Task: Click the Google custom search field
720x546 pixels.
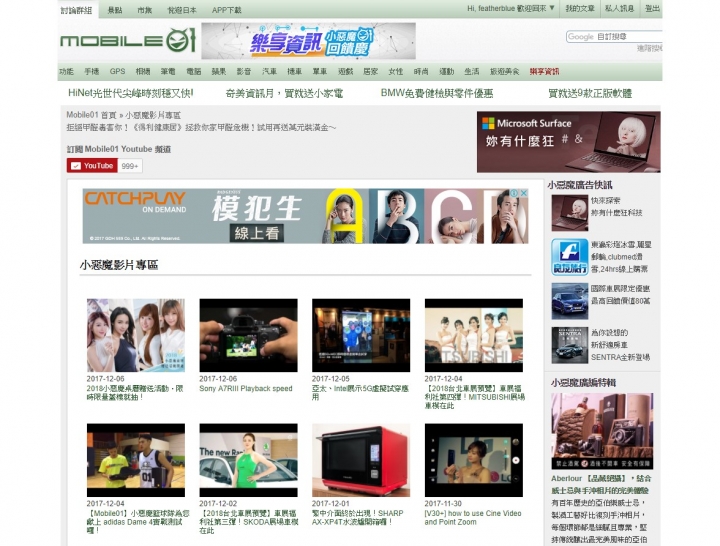Action: point(614,36)
